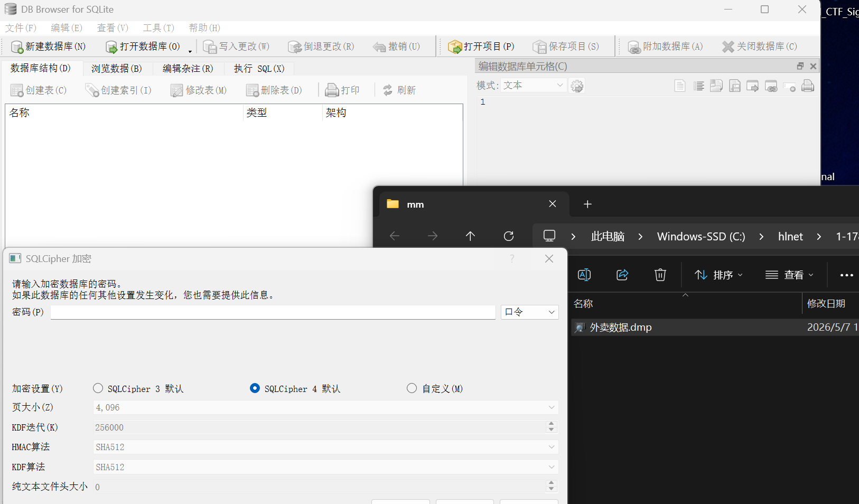Click the Create Table (创建表) button
This screenshot has height=504, width=859.
click(39, 90)
